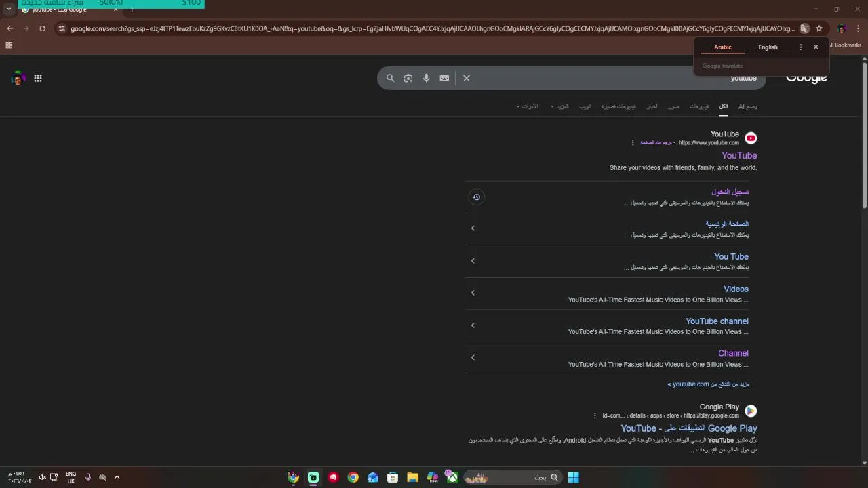Open the Videos sitelink
The height and width of the screenshot is (488, 868).
tap(736, 289)
